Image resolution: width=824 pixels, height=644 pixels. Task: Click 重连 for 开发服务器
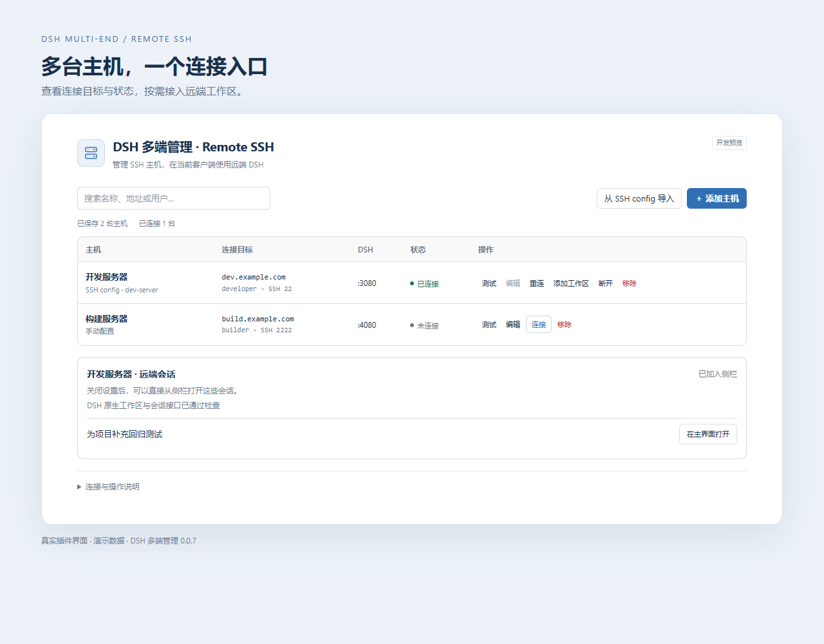[x=537, y=283]
